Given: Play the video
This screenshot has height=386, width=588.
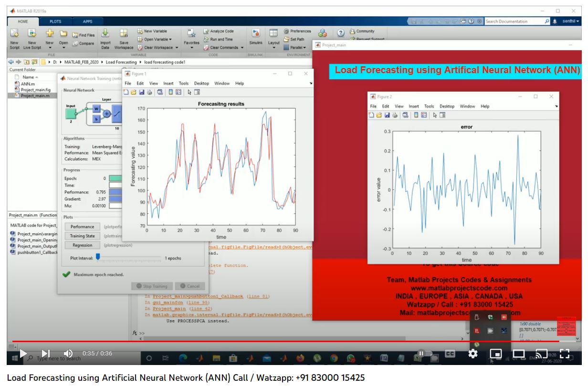Looking at the screenshot, I should pyautogui.click(x=23, y=354).
